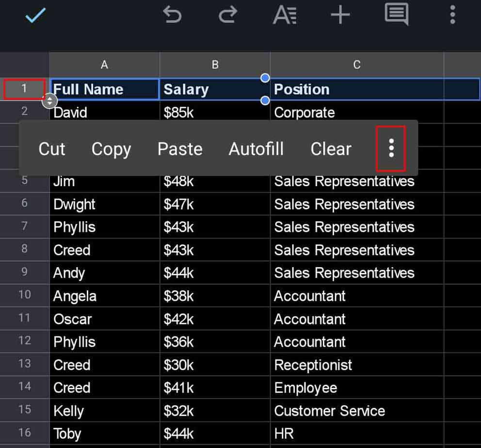The width and height of the screenshot is (481, 448).
Task: Choose Cut from the context menu
Action: point(52,149)
